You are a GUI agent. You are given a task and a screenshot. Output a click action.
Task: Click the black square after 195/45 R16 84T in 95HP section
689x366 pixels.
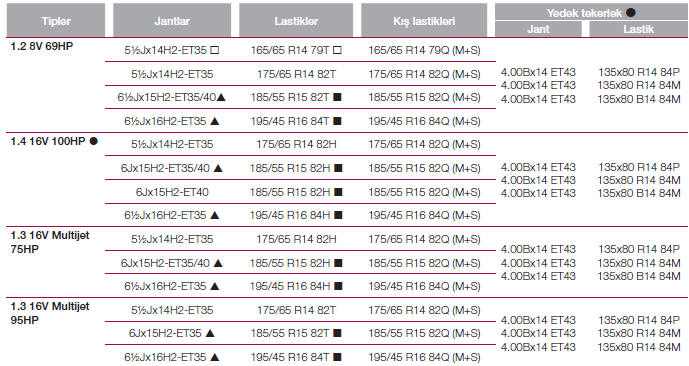point(337,357)
